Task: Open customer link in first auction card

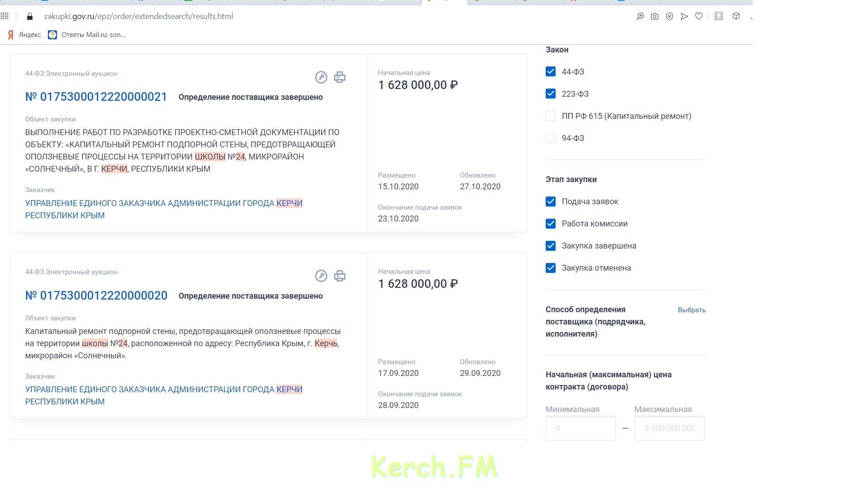Action: [x=164, y=209]
